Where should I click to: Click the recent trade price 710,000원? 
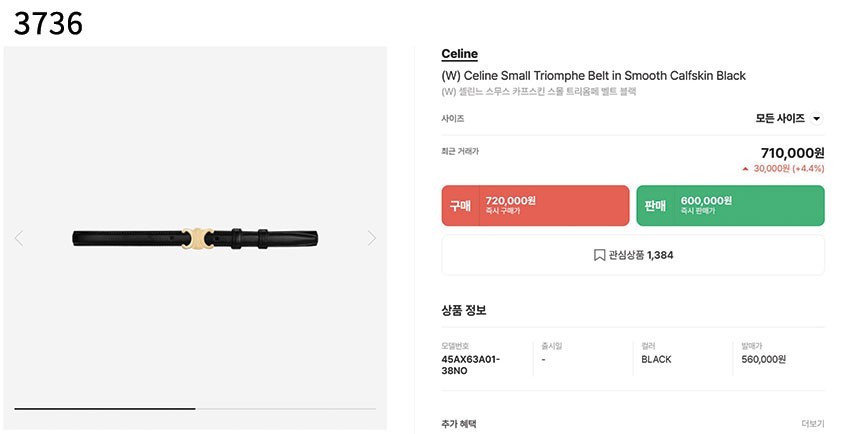click(x=792, y=153)
